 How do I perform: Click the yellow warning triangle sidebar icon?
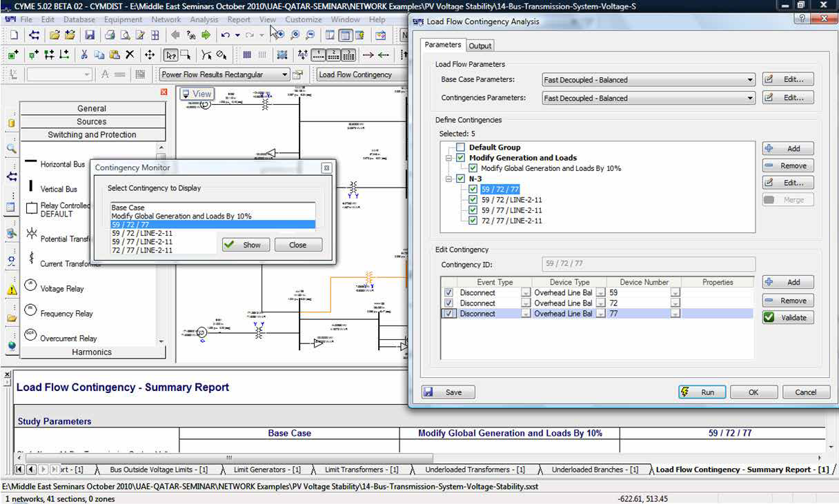(x=11, y=290)
